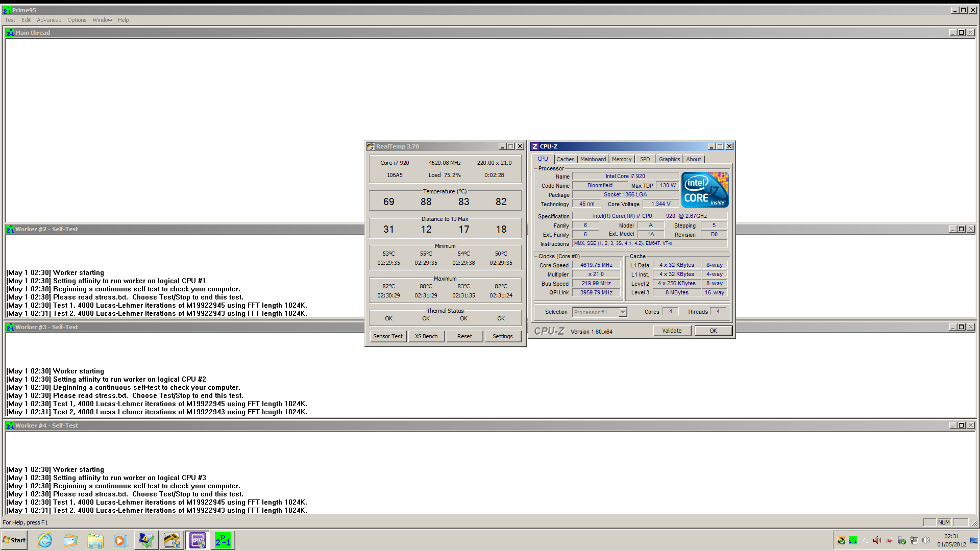
Task: Open Internet Explorer from the taskbar
Action: (x=45, y=540)
